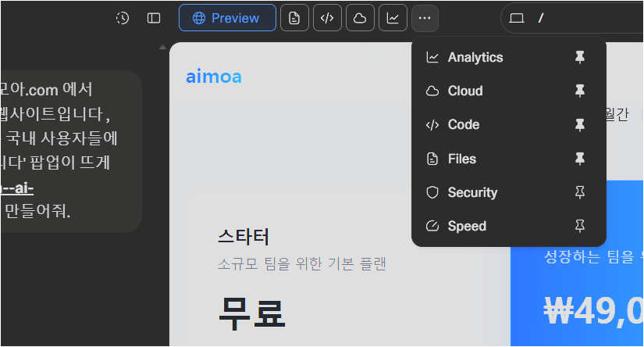
Task: Select Files entry in the dropdown menu
Action: pyautogui.click(x=461, y=159)
